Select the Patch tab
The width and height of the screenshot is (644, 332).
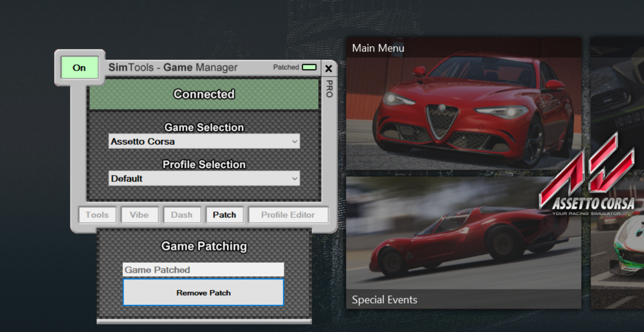(x=225, y=215)
